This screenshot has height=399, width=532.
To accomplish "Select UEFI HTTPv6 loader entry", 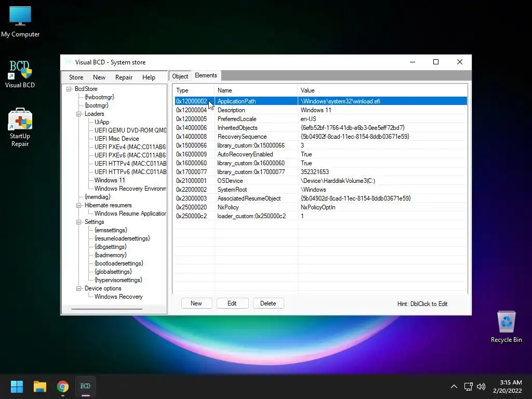I will pos(130,172).
